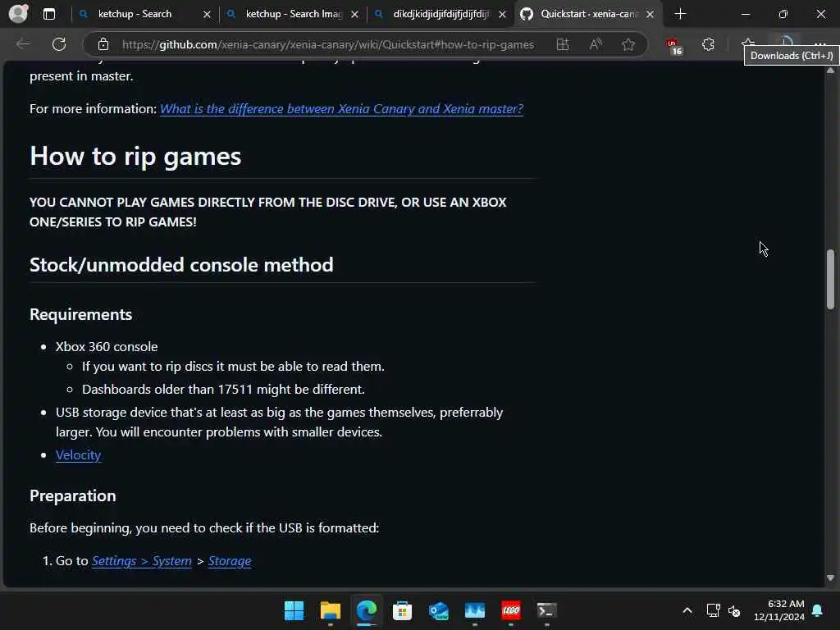The width and height of the screenshot is (840, 630).
Task: Close the Quickstart xenia-canary tab
Action: (x=650, y=15)
